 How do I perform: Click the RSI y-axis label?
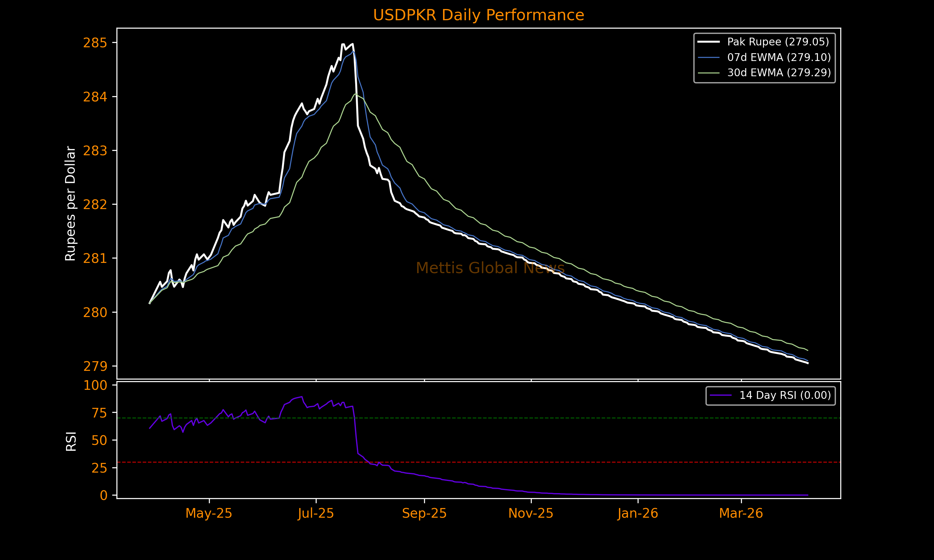71,441
